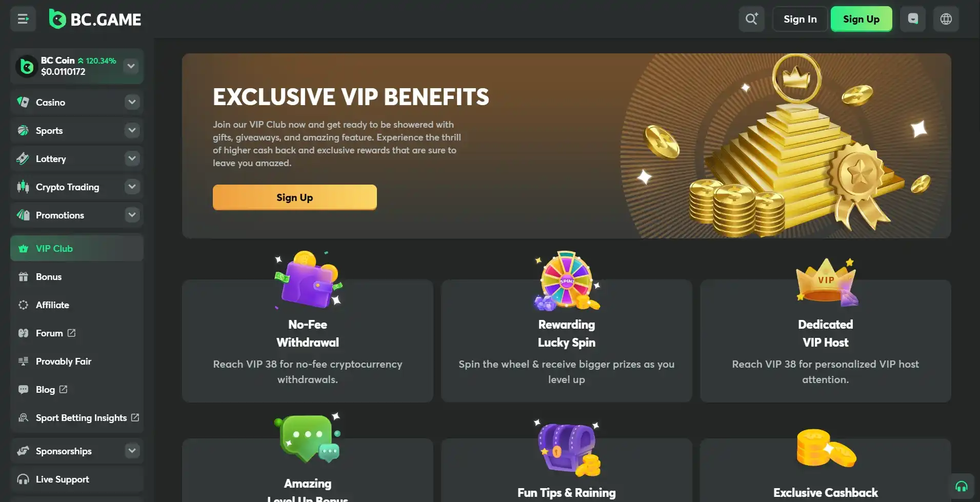This screenshot has height=502, width=980.
Task: Open the chat bubble icon
Action: click(913, 19)
